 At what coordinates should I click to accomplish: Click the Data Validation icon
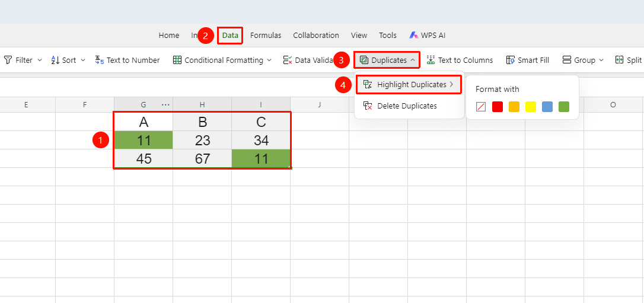tap(288, 60)
